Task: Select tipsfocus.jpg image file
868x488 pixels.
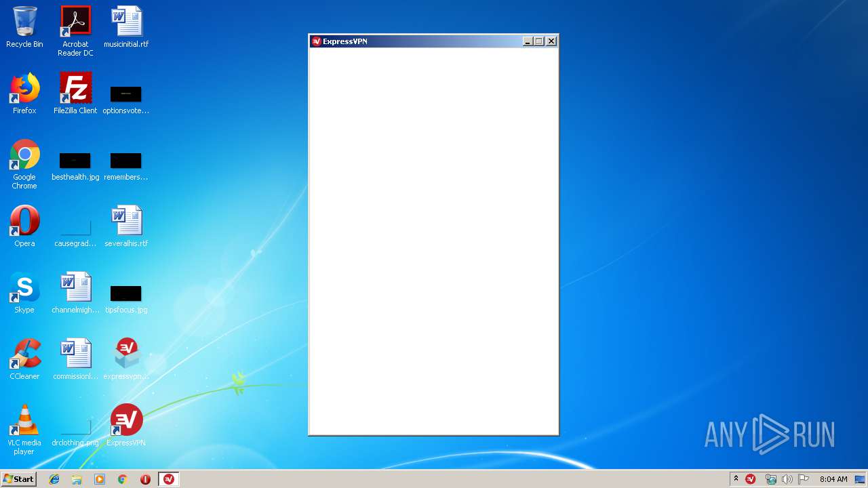Action: (x=126, y=299)
